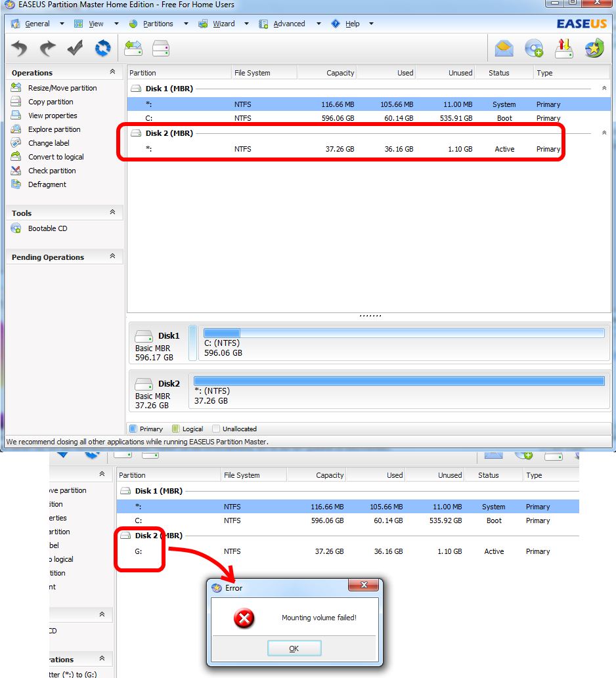Click the File System column header in top list
Viewport: 616px width, 678px height.
point(264,73)
